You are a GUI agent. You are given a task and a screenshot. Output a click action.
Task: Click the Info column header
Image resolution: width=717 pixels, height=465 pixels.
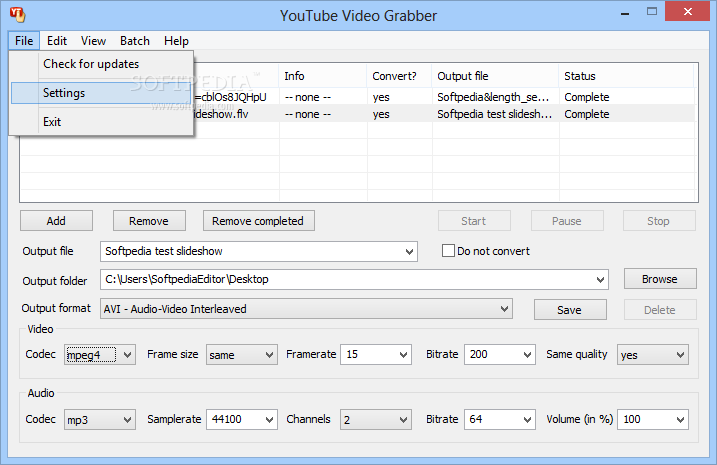pos(323,76)
